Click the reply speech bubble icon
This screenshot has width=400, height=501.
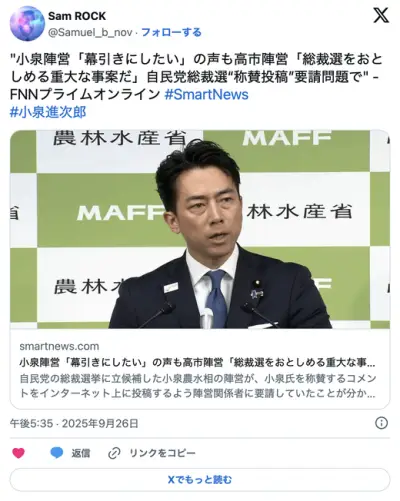pyautogui.click(x=57, y=453)
